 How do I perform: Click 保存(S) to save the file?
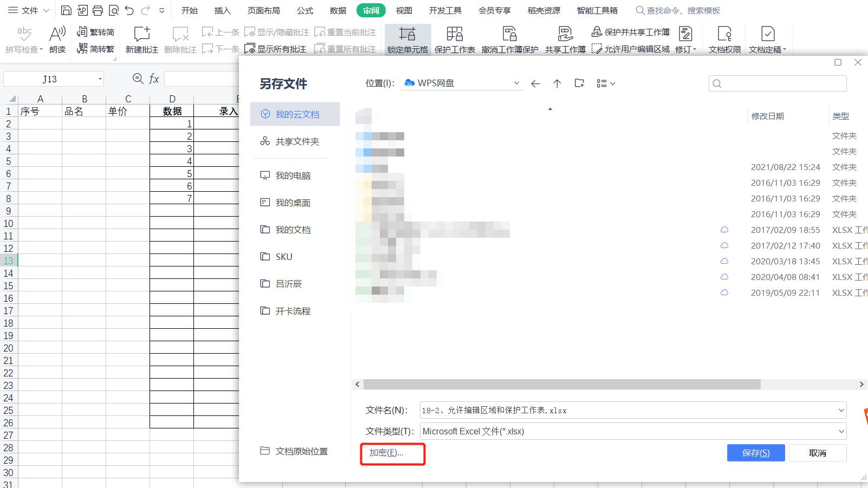(756, 453)
